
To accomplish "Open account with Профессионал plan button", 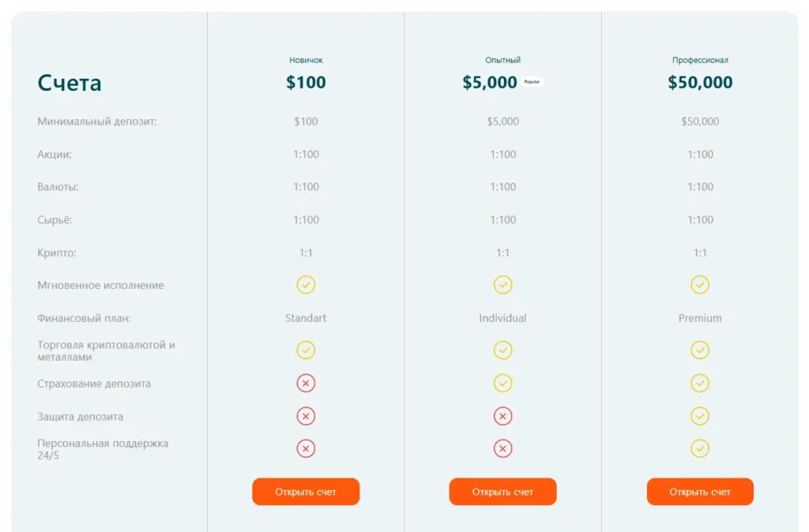I will click(700, 492).
